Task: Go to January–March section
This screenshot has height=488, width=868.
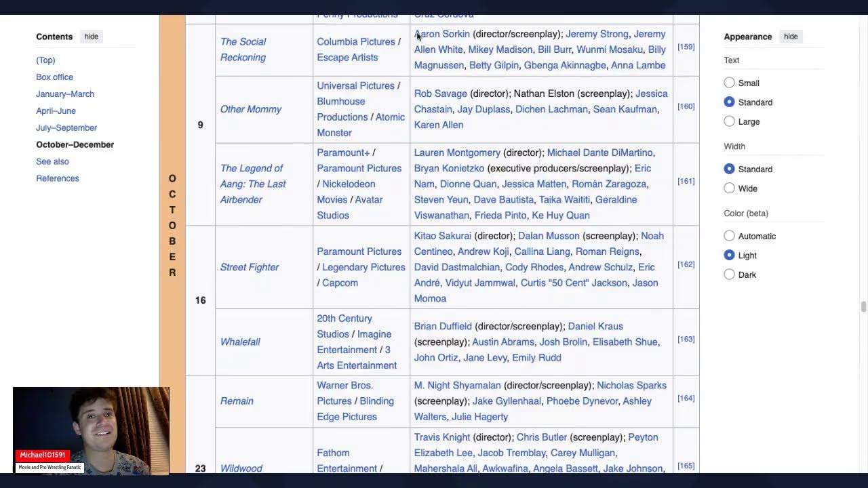Action: point(65,94)
